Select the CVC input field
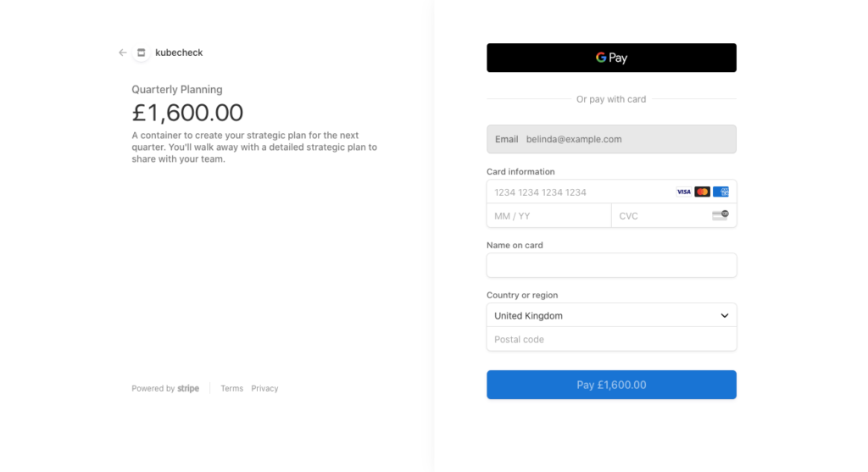This screenshot has height=472, width=868. click(661, 216)
